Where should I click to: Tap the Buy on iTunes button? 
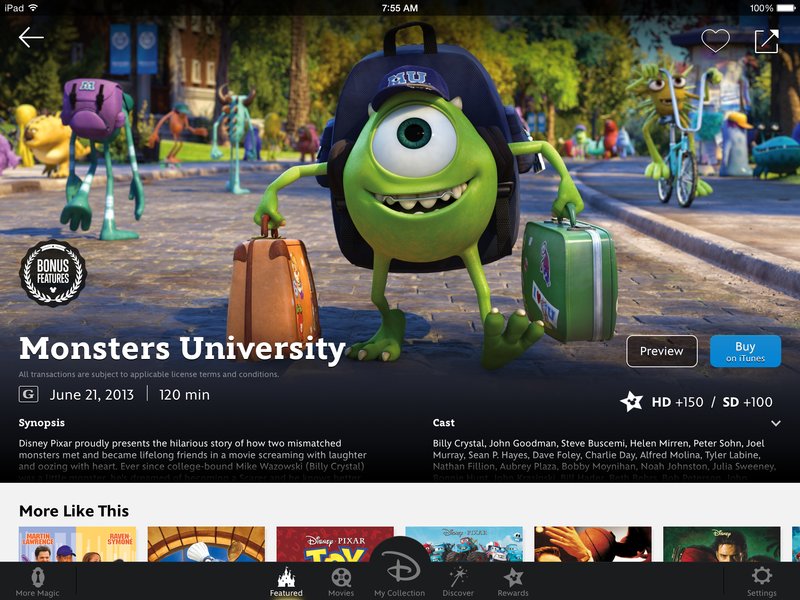coord(745,351)
